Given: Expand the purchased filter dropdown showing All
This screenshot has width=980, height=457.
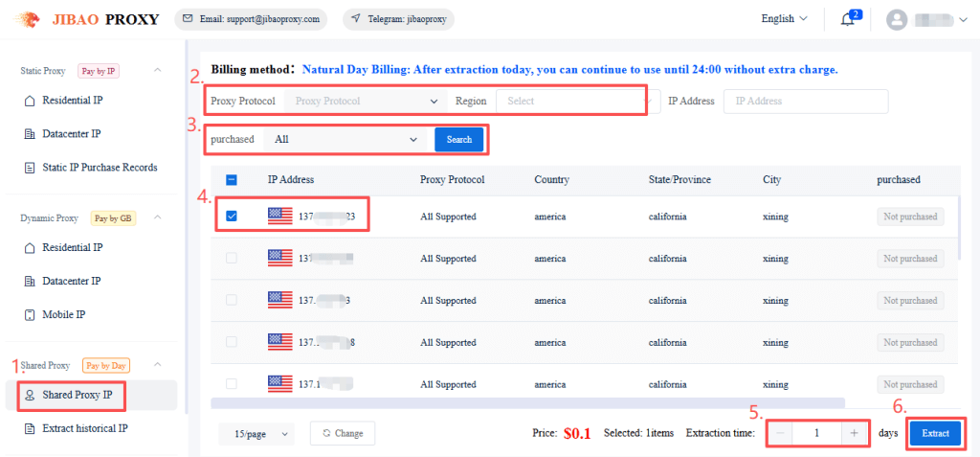Looking at the screenshot, I should [345, 139].
